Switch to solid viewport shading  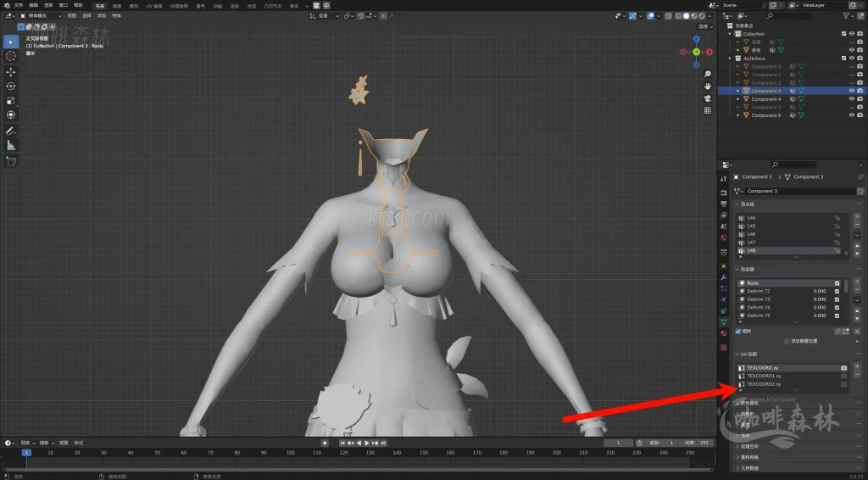tap(687, 16)
